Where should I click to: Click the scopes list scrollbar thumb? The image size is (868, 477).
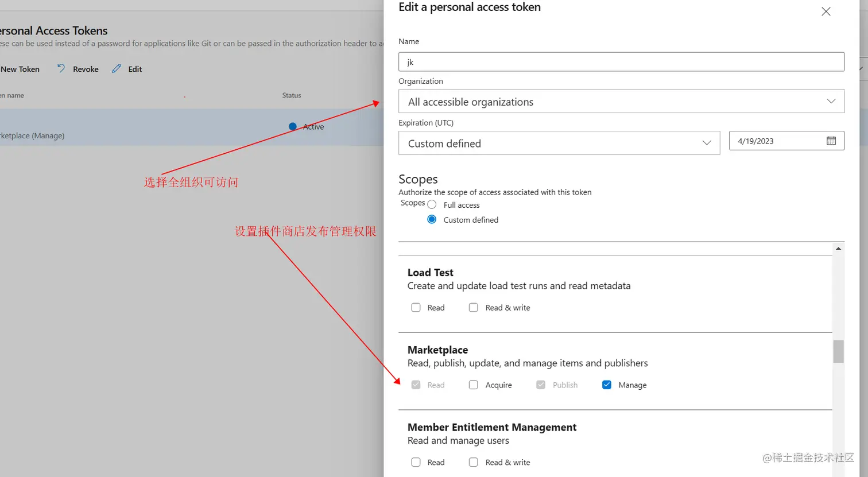(838, 351)
